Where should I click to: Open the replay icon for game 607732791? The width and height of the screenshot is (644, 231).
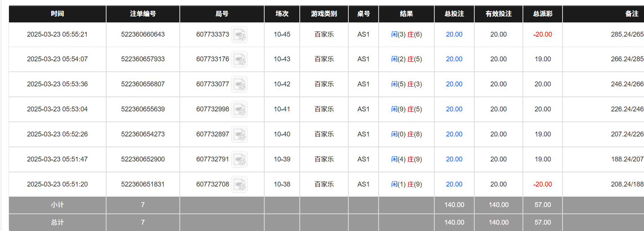pos(240,159)
